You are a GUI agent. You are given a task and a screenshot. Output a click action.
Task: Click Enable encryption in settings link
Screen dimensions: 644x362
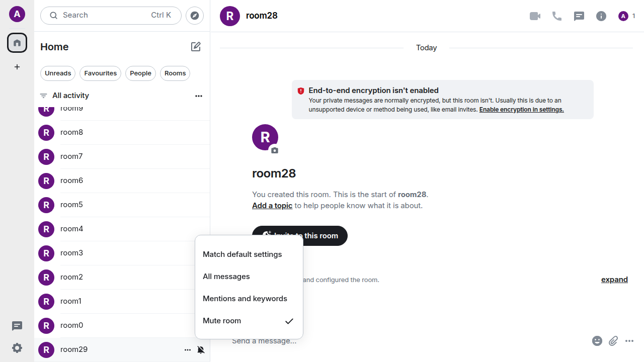coord(521,110)
